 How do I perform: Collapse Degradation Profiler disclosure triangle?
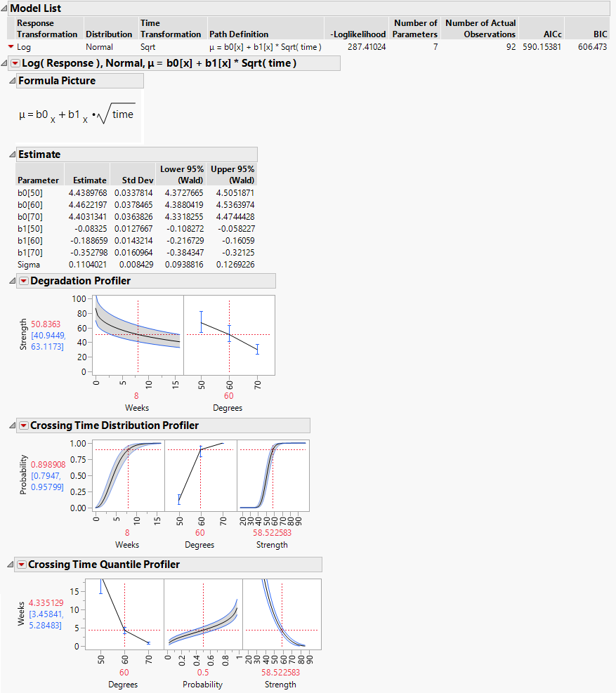(13, 281)
